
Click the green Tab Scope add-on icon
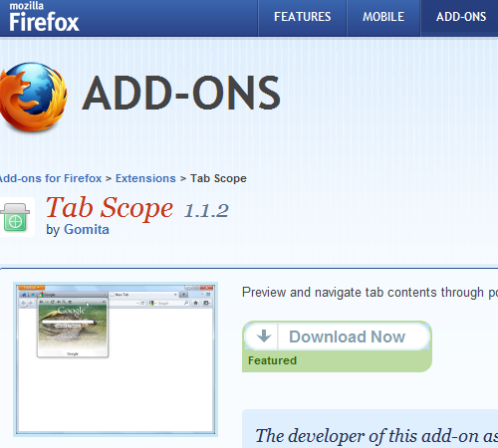(15, 217)
